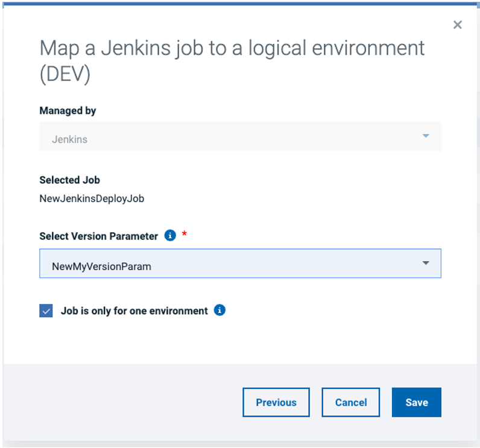Click the NewJenkinsDeployJob selected job name
Screen dimensions: 480x448
pos(92,198)
